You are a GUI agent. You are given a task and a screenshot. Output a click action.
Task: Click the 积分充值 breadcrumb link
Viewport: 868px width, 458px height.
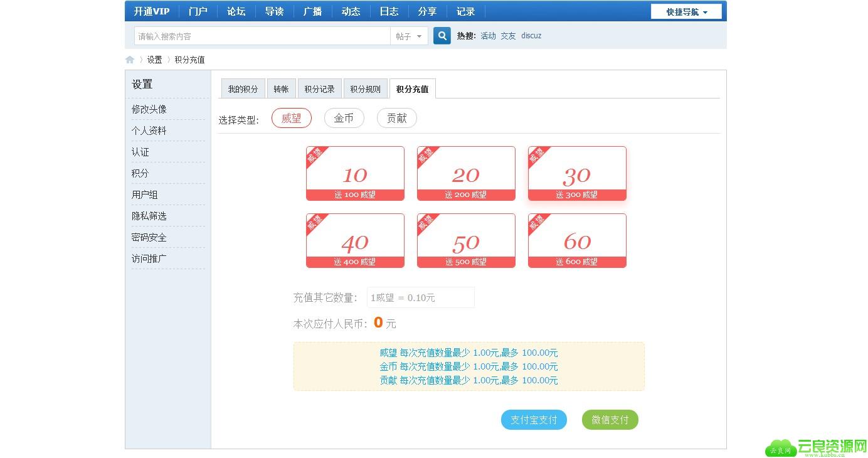pyautogui.click(x=189, y=60)
